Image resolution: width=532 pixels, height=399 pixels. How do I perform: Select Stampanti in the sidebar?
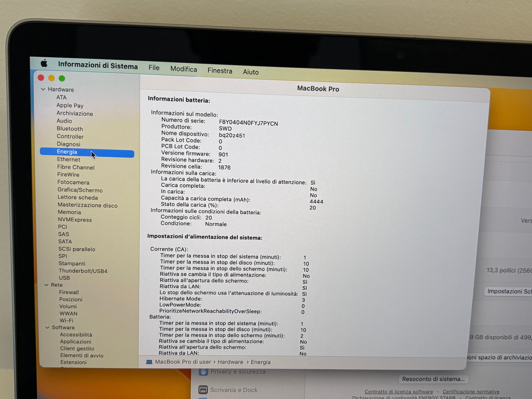point(72,264)
